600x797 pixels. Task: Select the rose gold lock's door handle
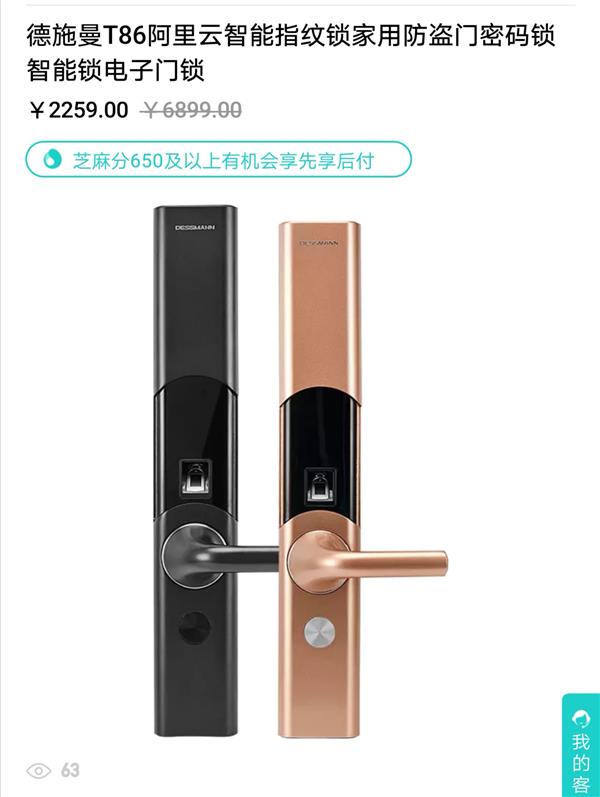pos(366,563)
